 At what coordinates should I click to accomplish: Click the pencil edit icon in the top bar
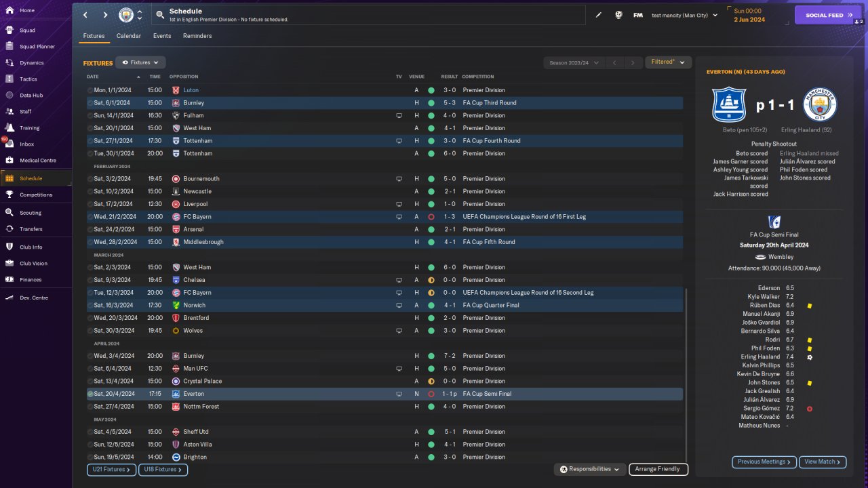tap(599, 15)
